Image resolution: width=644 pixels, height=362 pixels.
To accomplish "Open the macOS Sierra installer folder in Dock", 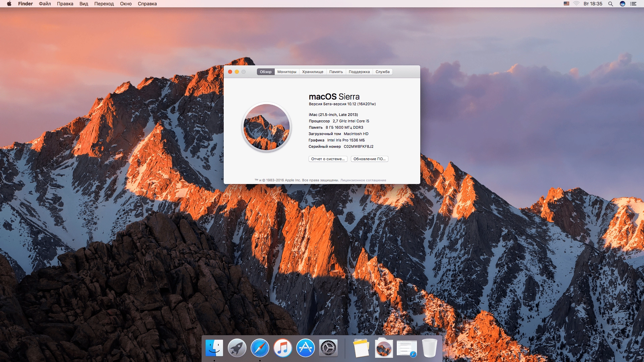I will pos(384,348).
